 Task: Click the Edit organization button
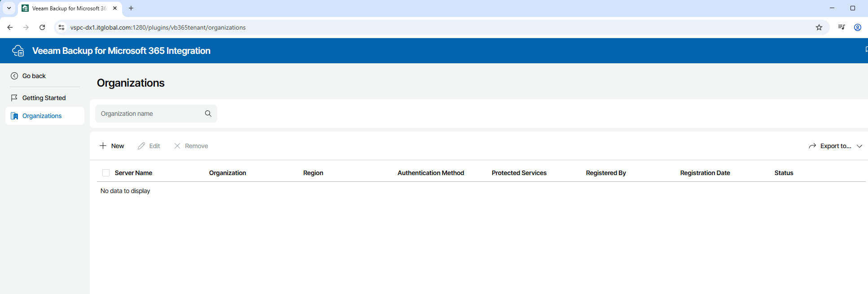pyautogui.click(x=149, y=146)
